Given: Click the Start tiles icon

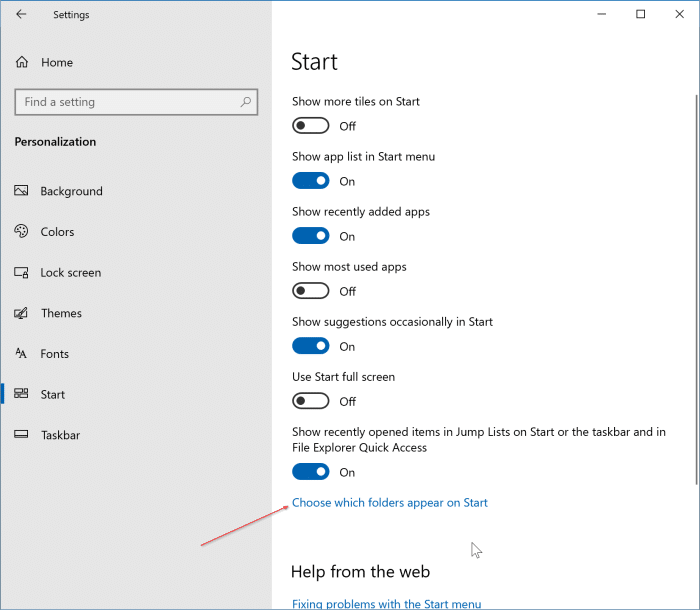Looking at the screenshot, I should click(x=21, y=393).
